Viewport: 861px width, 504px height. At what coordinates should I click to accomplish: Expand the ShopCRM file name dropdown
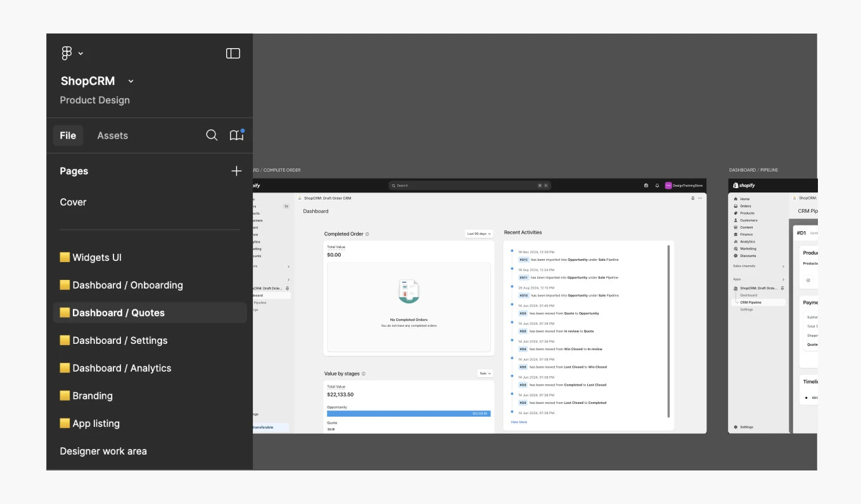pyautogui.click(x=131, y=81)
